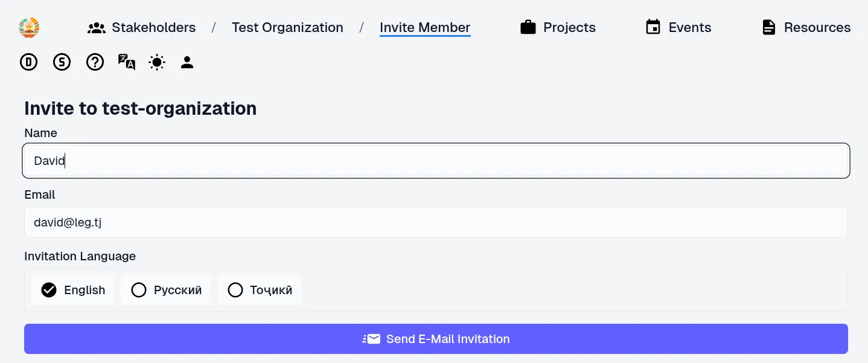Click the Resources document icon
This screenshot has width=868, height=363.
tap(768, 28)
